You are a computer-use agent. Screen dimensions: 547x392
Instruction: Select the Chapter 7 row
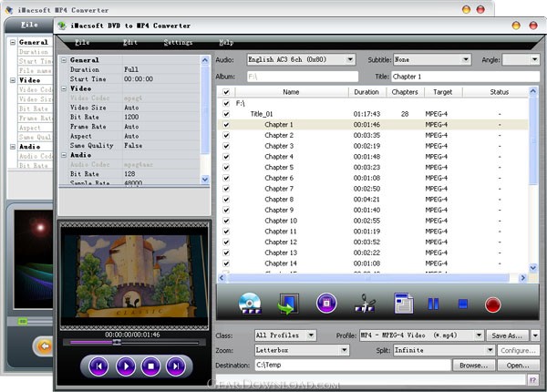tap(373, 189)
